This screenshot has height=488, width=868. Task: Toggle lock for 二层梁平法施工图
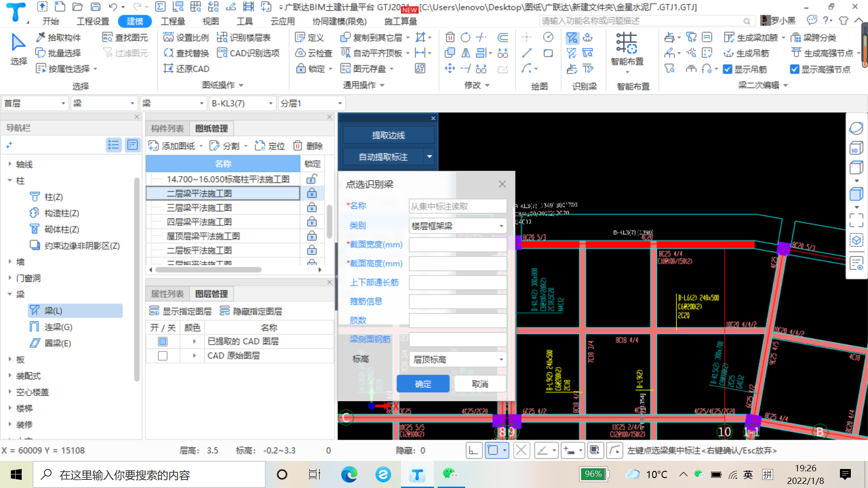pos(312,193)
